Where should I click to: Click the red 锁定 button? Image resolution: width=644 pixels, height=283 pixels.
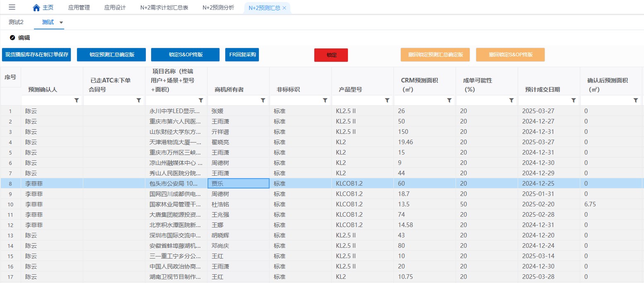pyautogui.click(x=331, y=55)
